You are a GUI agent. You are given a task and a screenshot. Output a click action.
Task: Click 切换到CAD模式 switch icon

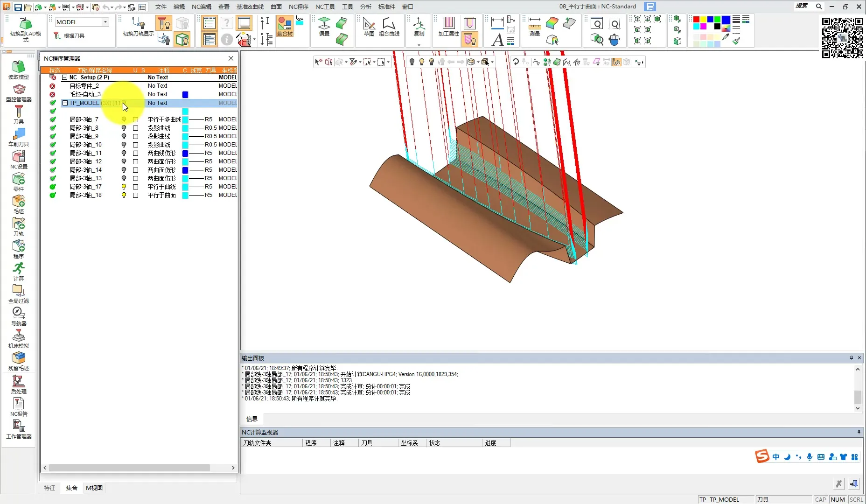point(26,28)
